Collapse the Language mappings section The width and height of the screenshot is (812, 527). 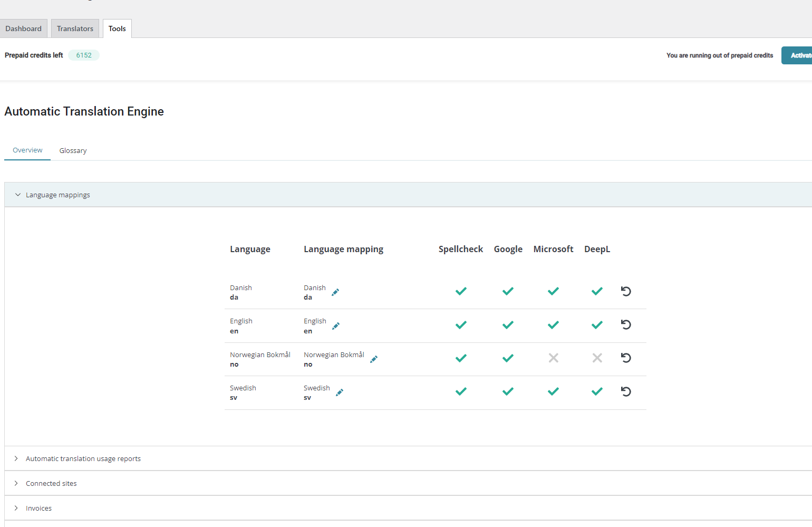tap(57, 195)
